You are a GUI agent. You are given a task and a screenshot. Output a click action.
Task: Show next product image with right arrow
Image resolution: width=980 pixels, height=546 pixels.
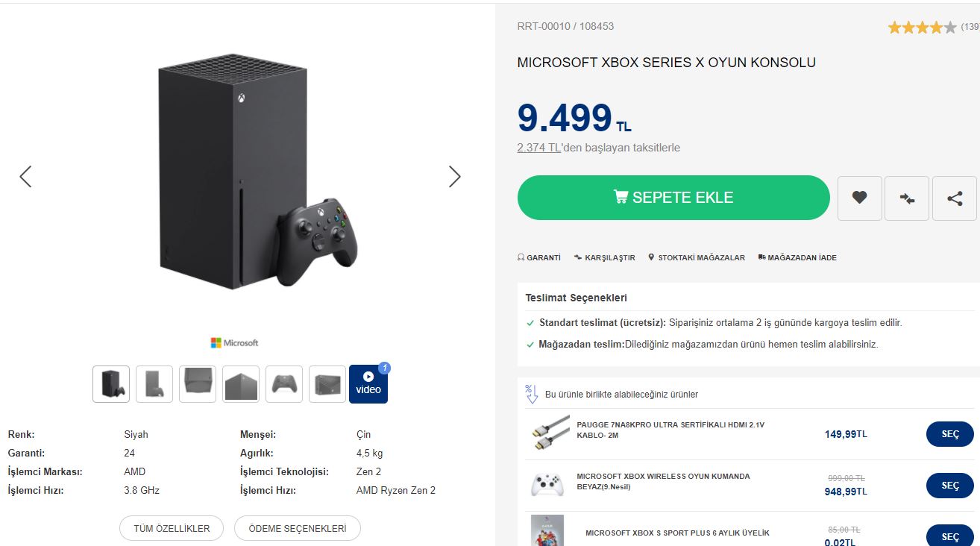pos(454,177)
